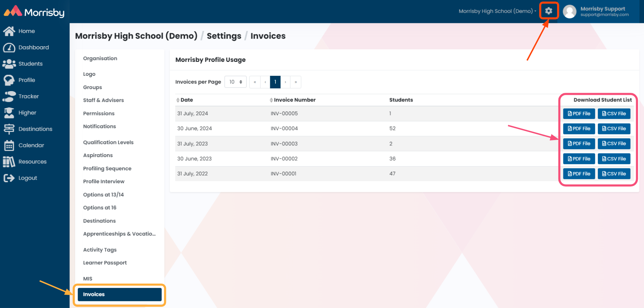The width and height of the screenshot is (644, 308).
Task: Open Profiling Sequence settings
Action: [x=107, y=169]
